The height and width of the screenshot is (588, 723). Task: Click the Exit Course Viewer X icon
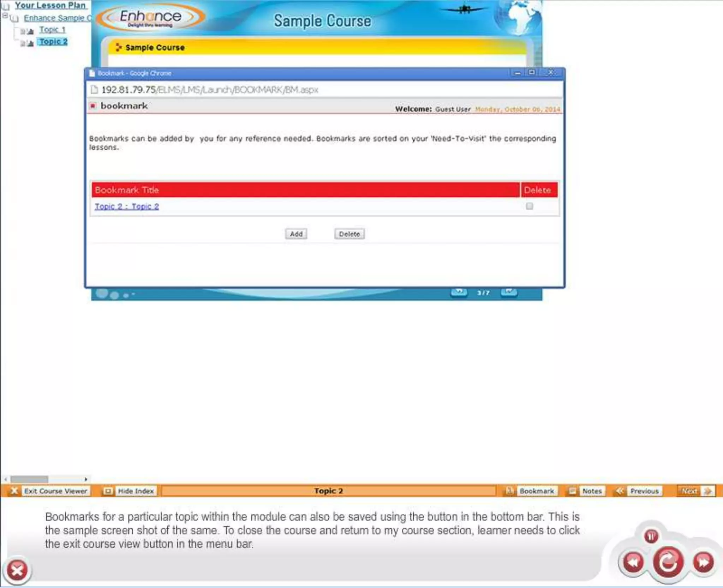tap(14, 491)
